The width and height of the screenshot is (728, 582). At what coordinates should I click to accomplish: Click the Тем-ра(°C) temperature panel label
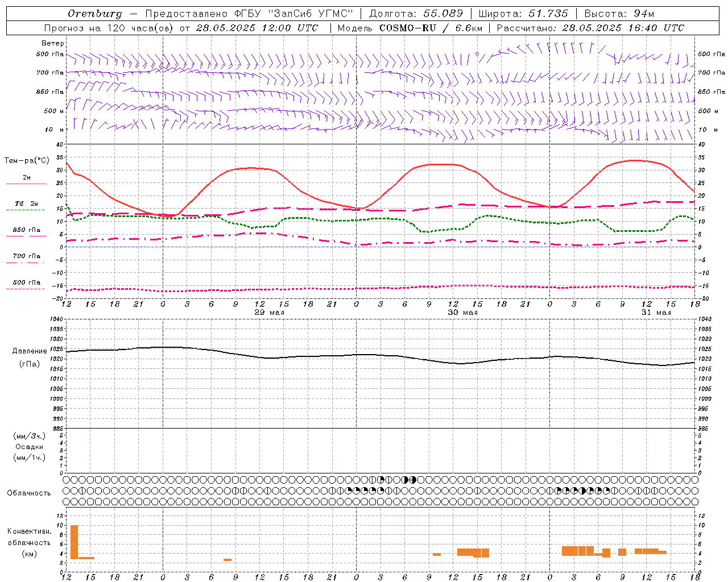point(27,161)
